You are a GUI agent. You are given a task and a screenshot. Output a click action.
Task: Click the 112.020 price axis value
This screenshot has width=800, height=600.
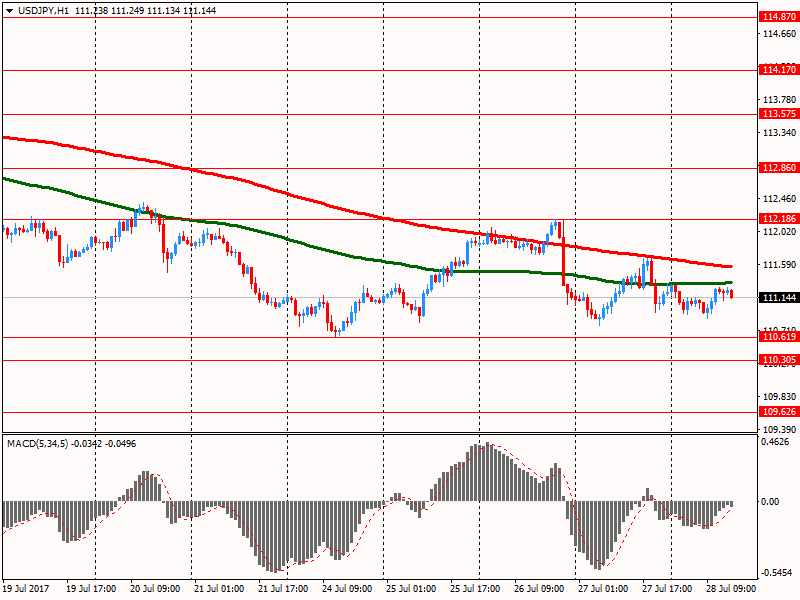click(779, 232)
